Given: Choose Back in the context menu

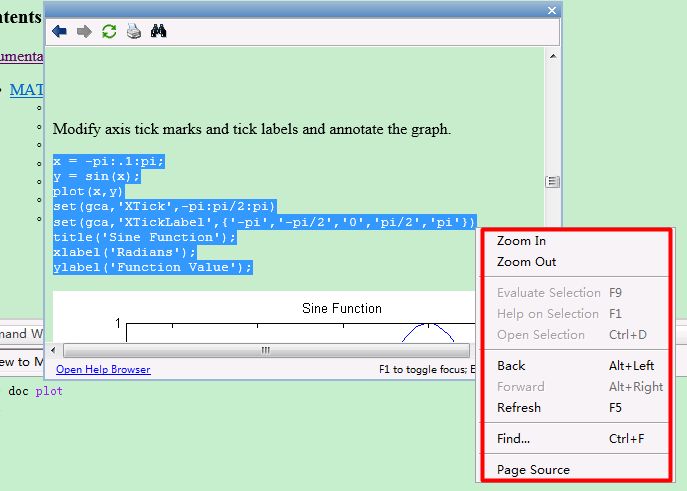Looking at the screenshot, I should (576, 366).
